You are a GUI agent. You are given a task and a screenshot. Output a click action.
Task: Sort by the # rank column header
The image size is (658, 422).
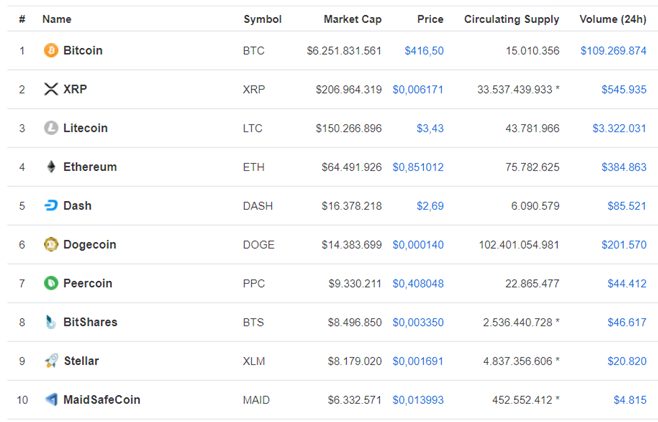[22, 19]
